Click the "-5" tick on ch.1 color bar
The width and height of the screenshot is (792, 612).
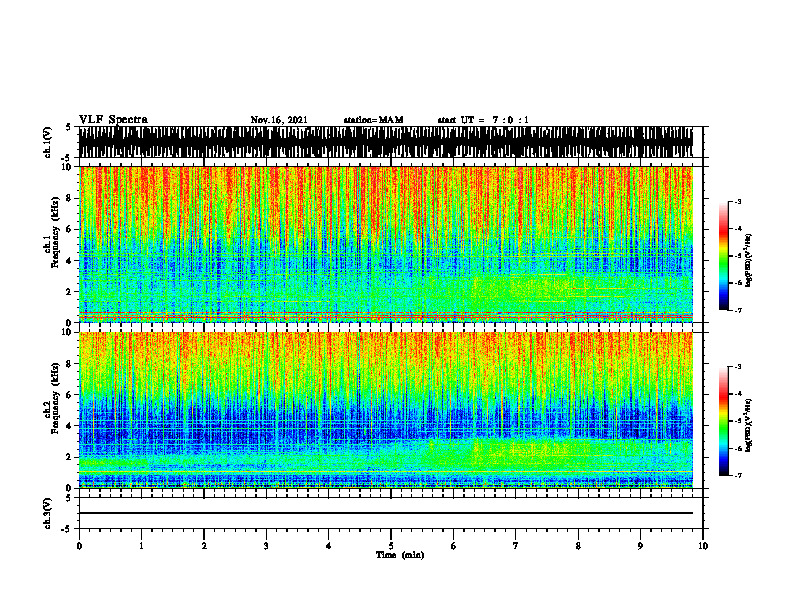tap(737, 256)
